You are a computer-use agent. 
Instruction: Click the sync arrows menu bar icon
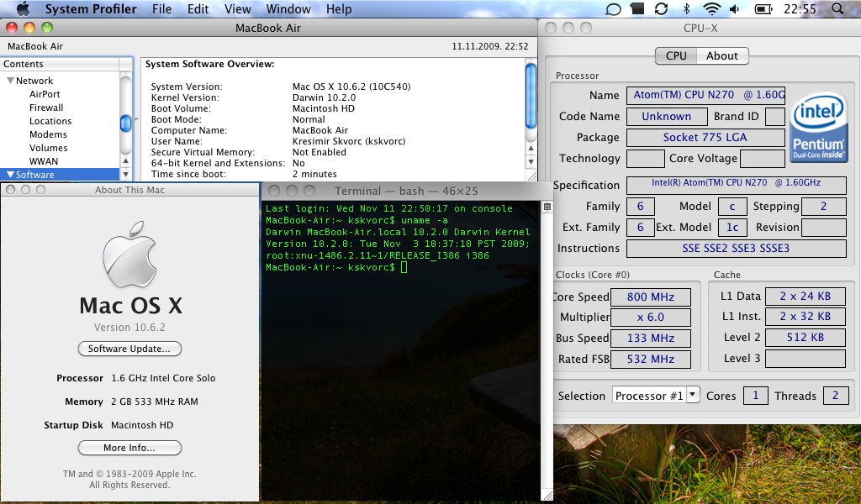pos(661,8)
